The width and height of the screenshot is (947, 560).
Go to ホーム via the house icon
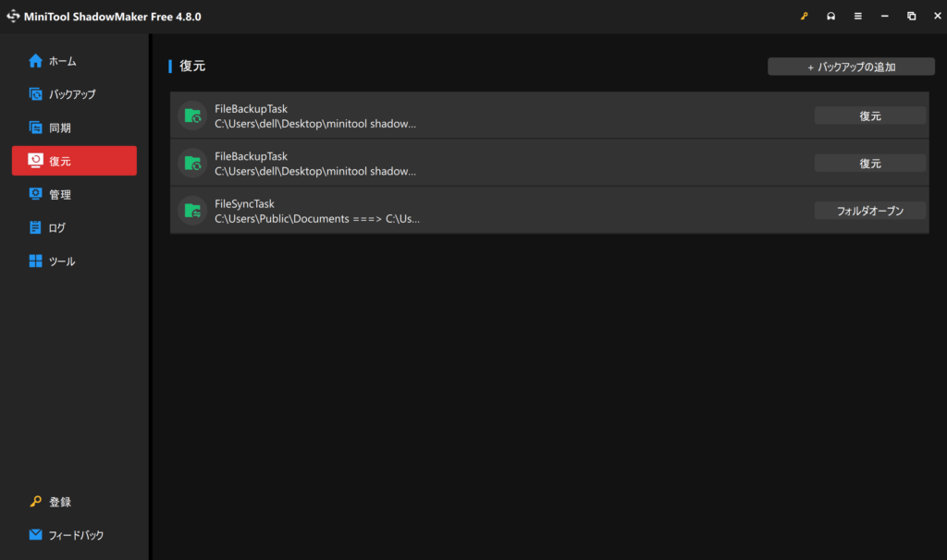point(36,61)
